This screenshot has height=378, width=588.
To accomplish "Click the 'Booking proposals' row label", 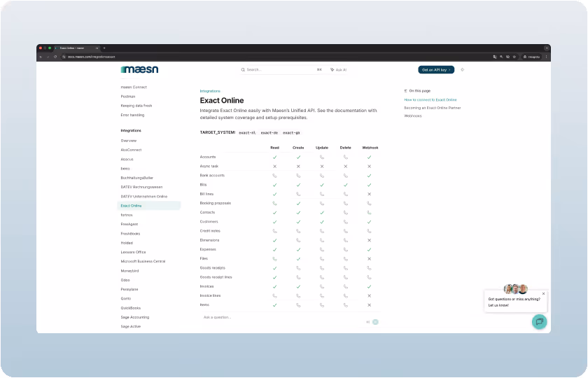I will pos(216,203).
